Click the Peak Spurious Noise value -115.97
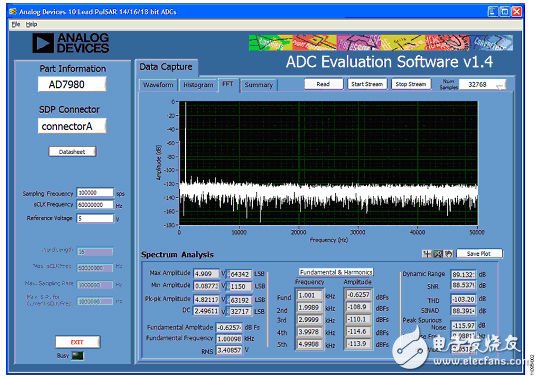 point(464,325)
